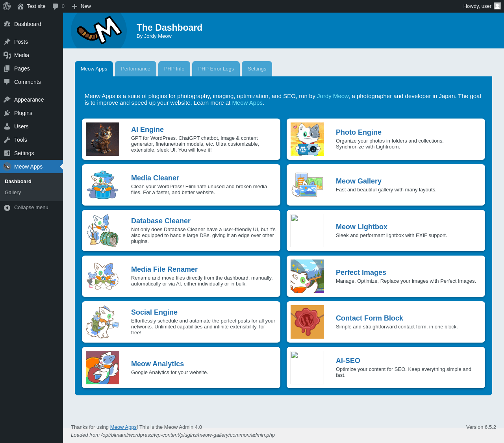Open the Photo Engine title link
The image size is (504, 443).
tap(359, 132)
